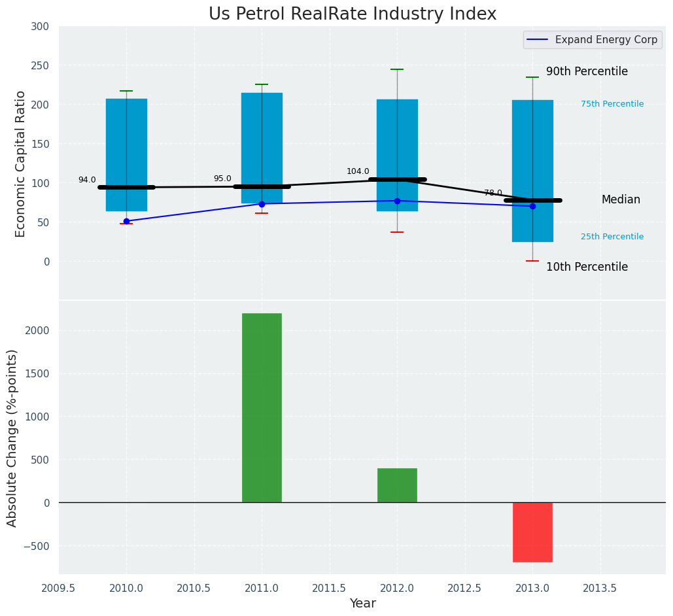This screenshot has width=673, height=616.
Task: Click the Expand Energy Corp legend entry
Action: 606,39
